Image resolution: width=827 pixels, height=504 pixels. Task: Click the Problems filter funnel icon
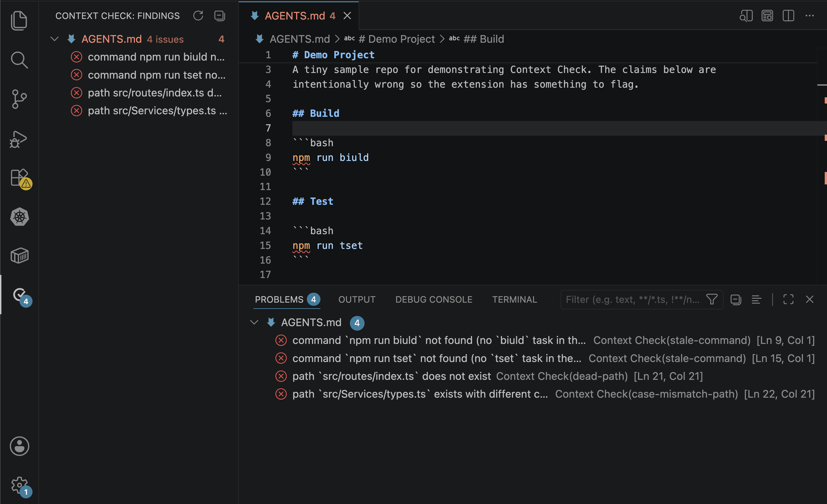tap(712, 299)
